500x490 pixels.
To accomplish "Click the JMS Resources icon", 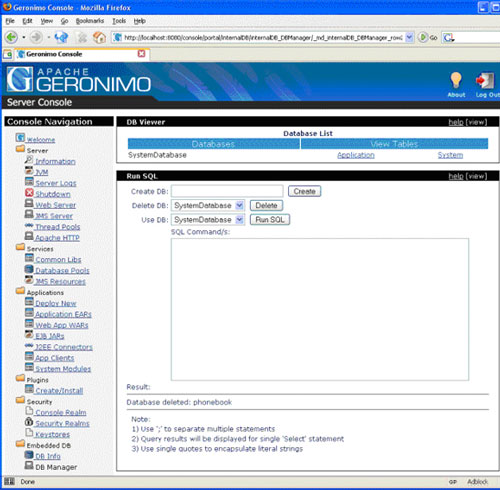I will (x=29, y=280).
